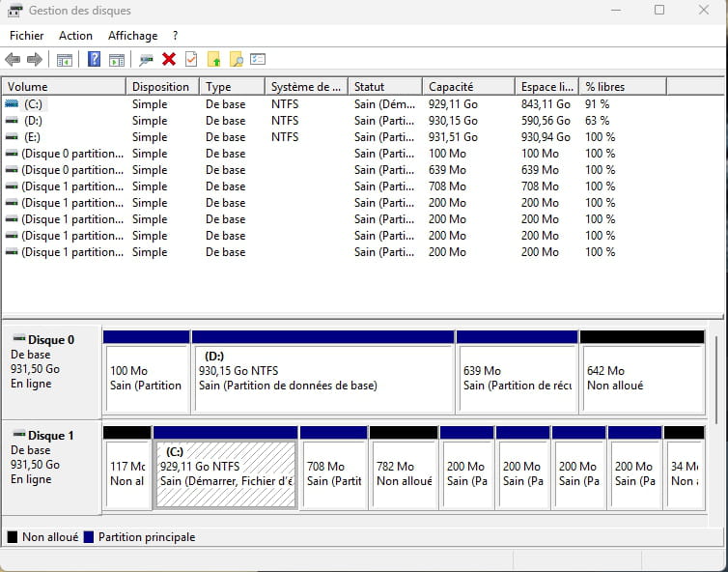Click the magnifier search folder icon
Viewport: 728px width, 572px height.
[x=236, y=60]
